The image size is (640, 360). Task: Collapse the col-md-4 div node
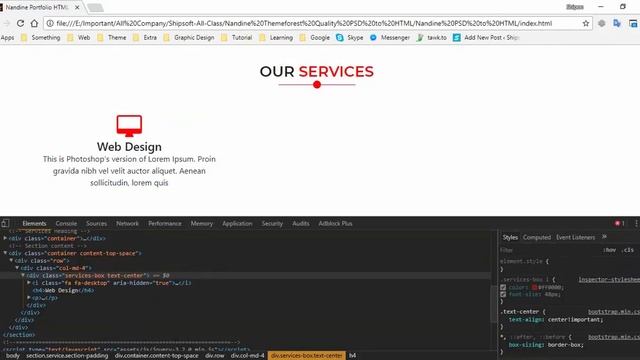[17, 268]
